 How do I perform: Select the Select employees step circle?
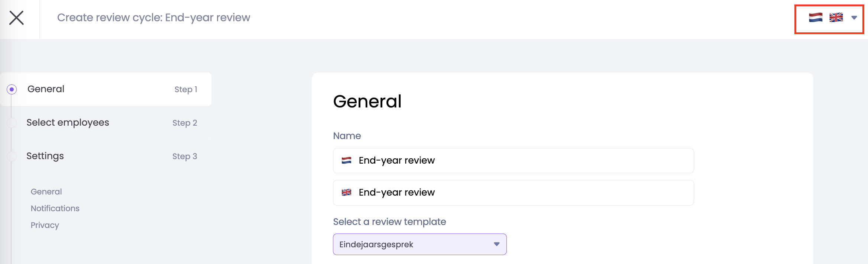click(x=12, y=123)
